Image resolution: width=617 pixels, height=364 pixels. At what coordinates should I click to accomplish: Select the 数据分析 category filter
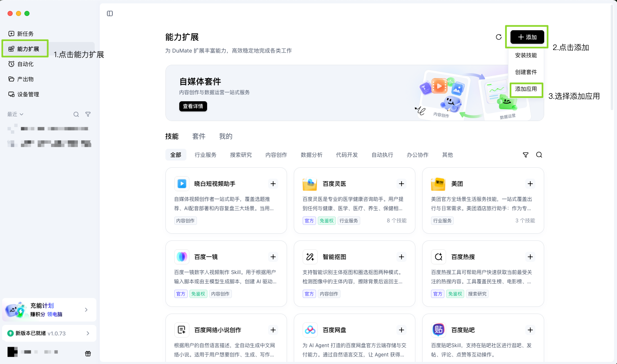[x=312, y=155]
